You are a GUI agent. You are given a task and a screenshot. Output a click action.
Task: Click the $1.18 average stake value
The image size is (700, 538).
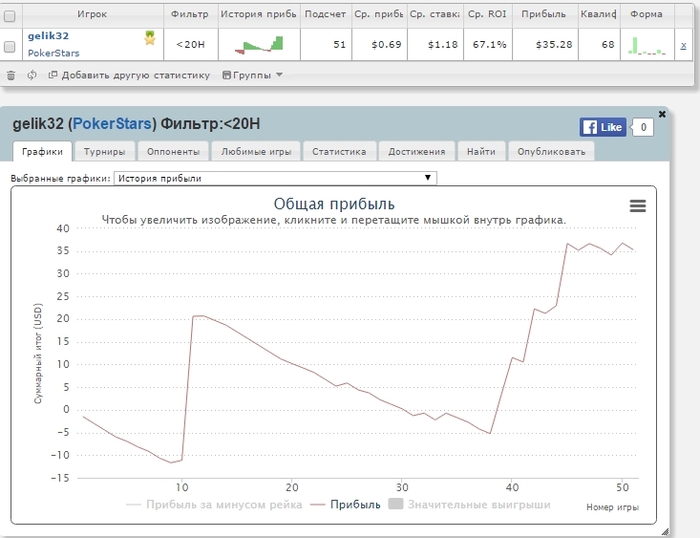[x=442, y=45]
